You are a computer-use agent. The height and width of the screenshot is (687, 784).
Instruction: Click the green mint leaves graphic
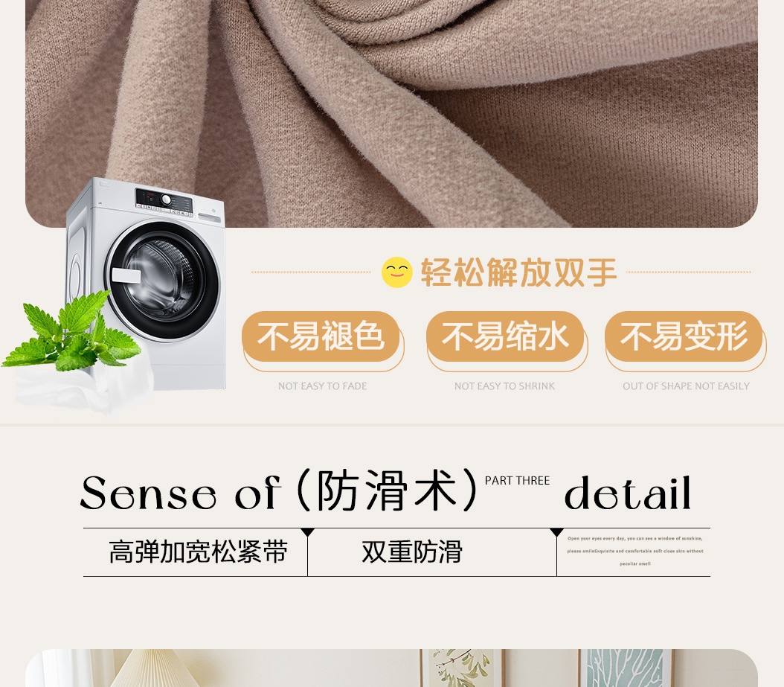71,331
